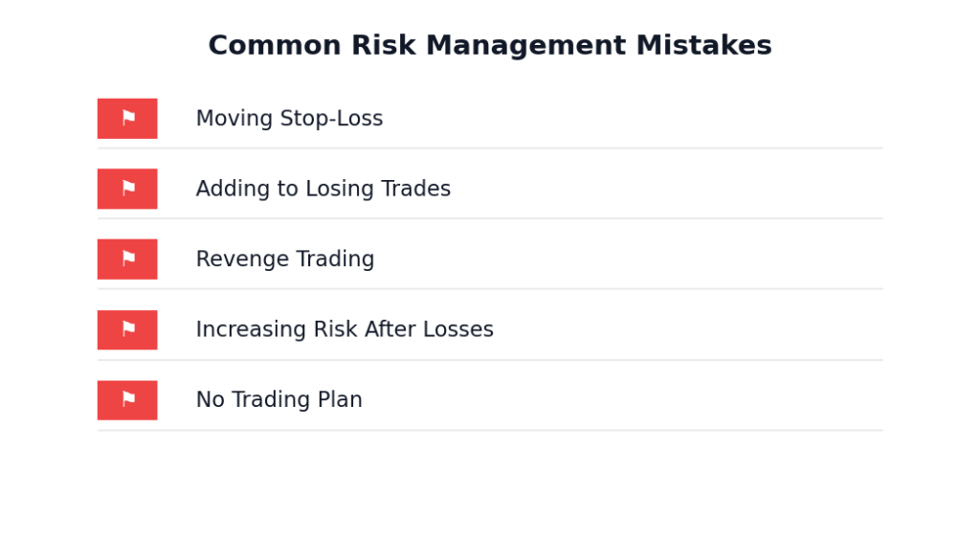Viewport: 980px width, 541px height.
Task: Select the red flag beside Increasing Risk After Losses
Action: [127, 329]
